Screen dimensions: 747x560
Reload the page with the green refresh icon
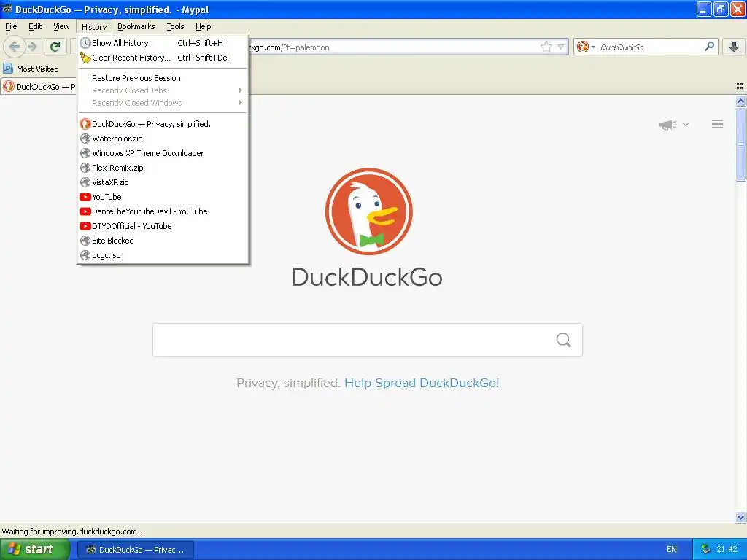coord(55,47)
